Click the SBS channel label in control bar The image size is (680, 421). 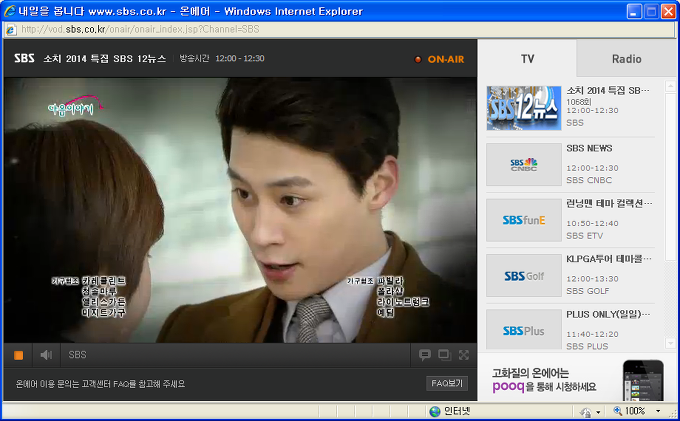77,355
